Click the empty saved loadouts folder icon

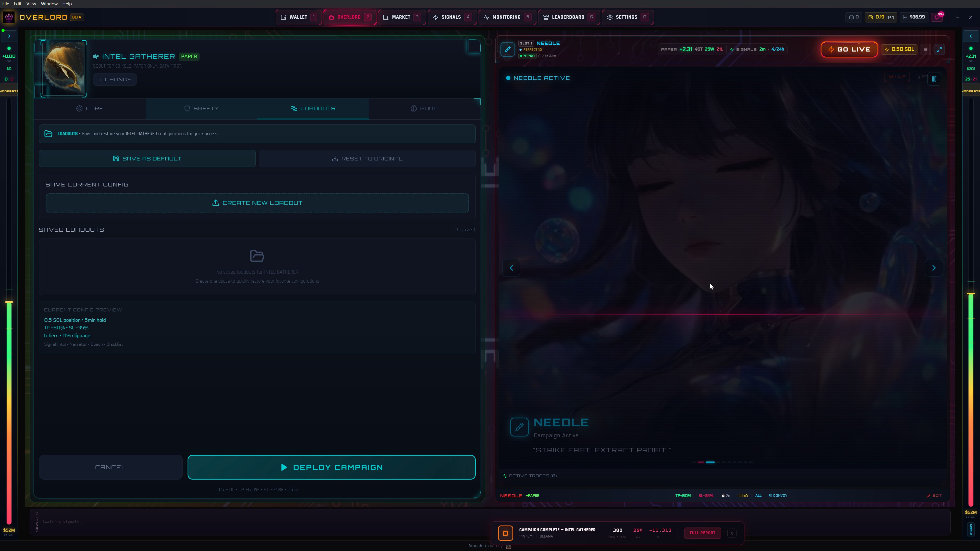257,256
